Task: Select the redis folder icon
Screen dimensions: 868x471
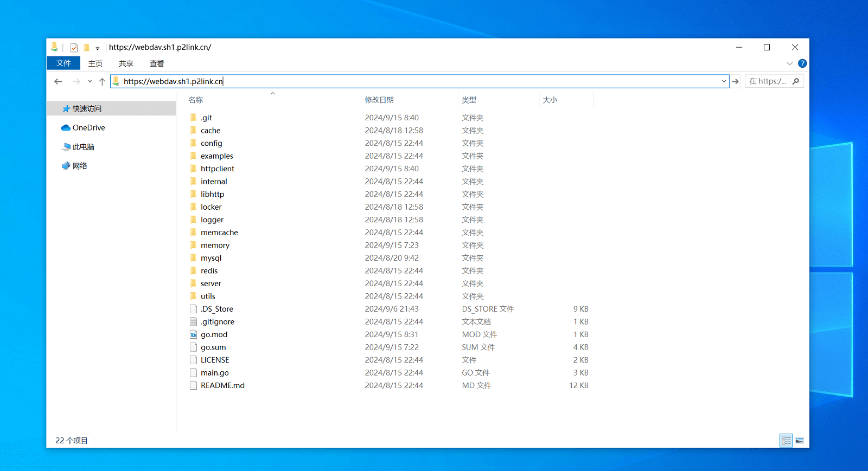Action: tap(193, 270)
